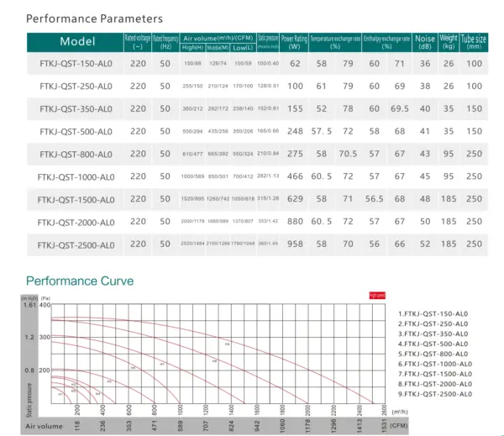Click the Model column header
The width and height of the screenshot is (504, 436).
[x=76, y=41]
